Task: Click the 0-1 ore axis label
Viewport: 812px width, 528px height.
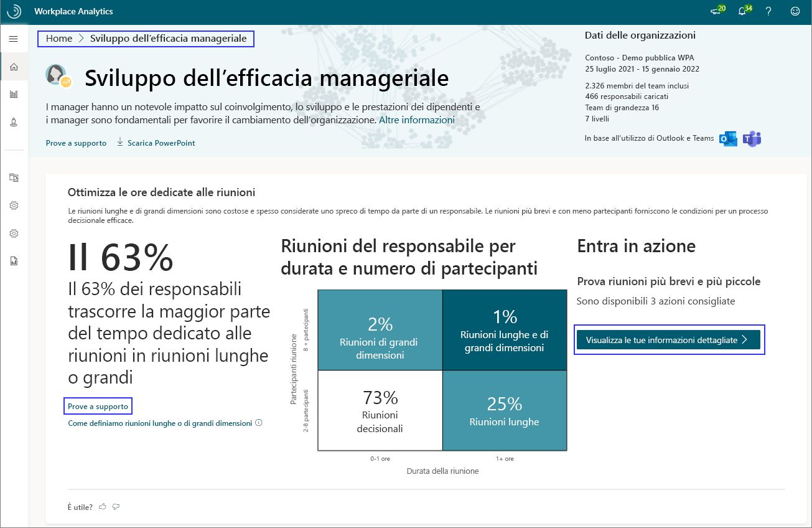Action: point(380,458)
